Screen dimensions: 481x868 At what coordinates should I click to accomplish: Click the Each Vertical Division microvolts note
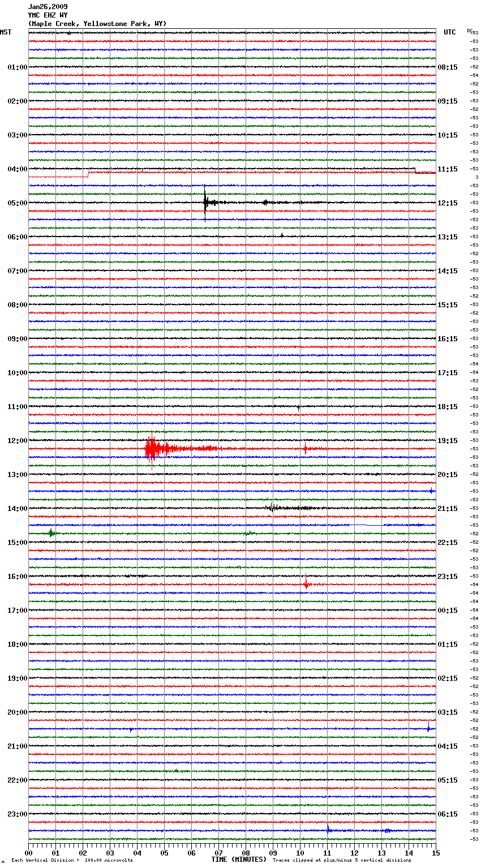pyautogui.click(x=72, y=861)
